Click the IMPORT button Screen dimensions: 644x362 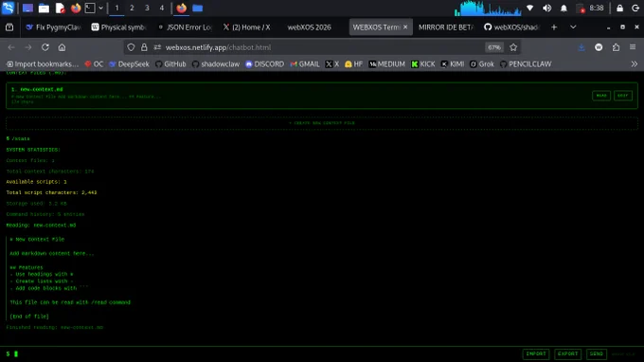pyautogui.click(x=536, y=353)
